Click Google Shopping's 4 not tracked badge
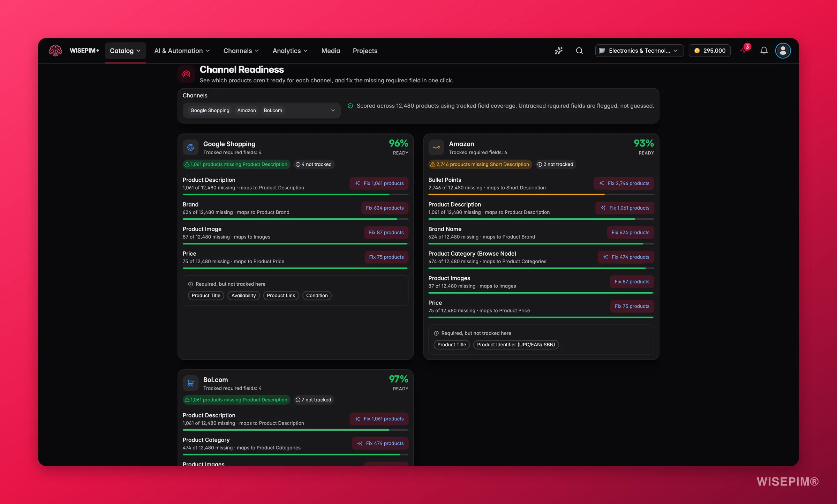The height and width of the screenshot is (504, 837). point(314,164)
